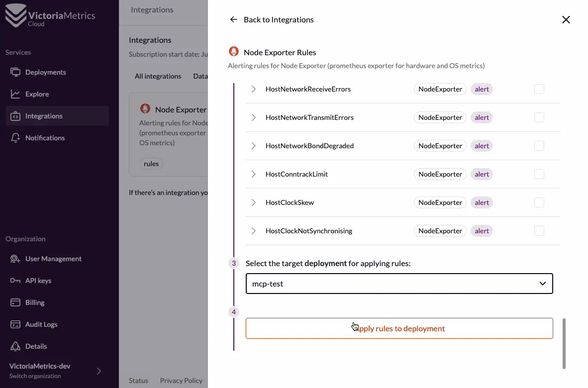The image size is (588, 388).
Task: Click the Status footer link
Action: tap(138, 381)
